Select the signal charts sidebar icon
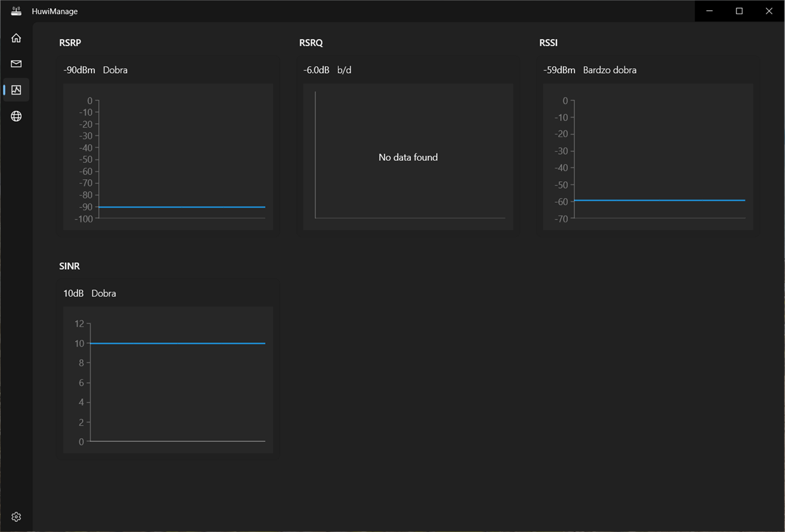 pyautogui.click(x=16, y=90)
